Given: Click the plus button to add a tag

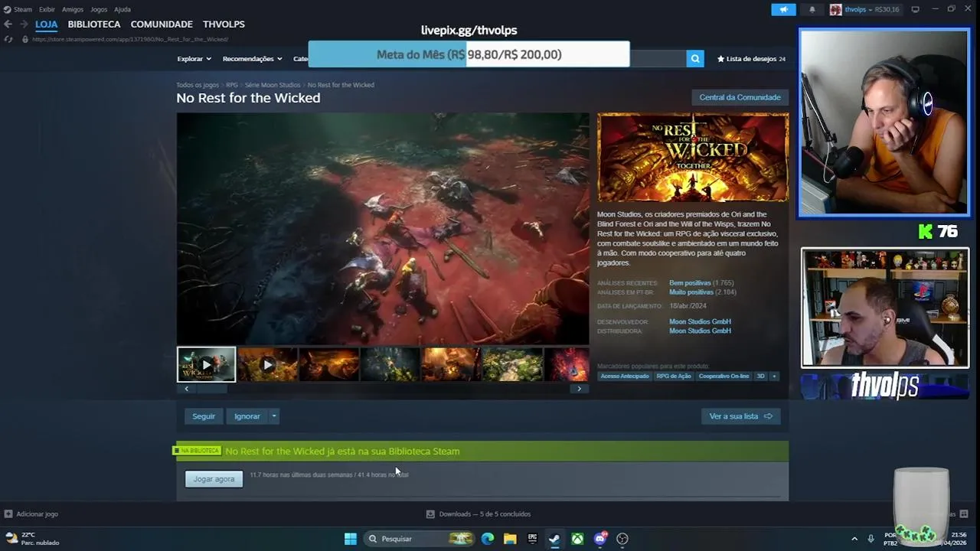Looking at the screenshot, I should pos(774,377).
